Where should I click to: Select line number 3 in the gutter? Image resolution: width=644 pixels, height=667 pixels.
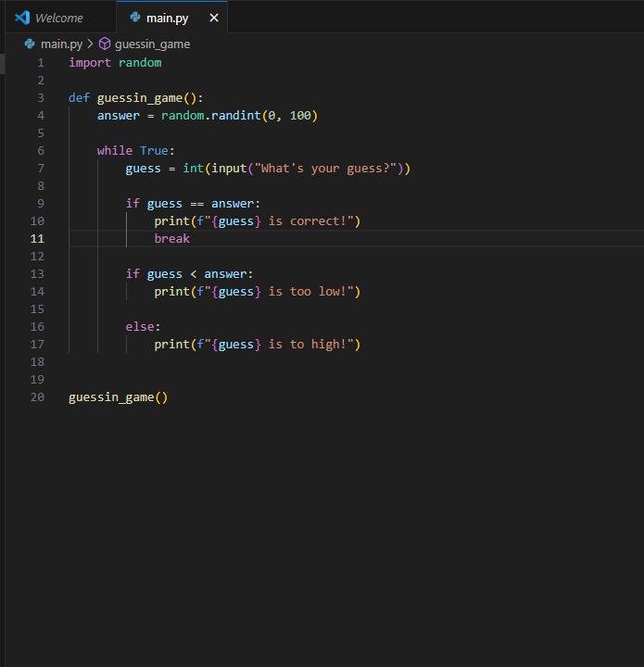pyautogui.click(x=41, y=97)
